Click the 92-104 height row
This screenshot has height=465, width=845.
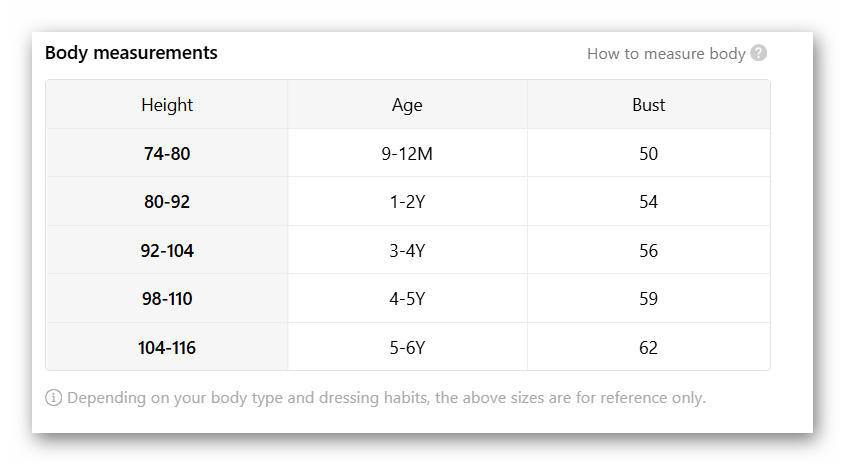point(167,251)
